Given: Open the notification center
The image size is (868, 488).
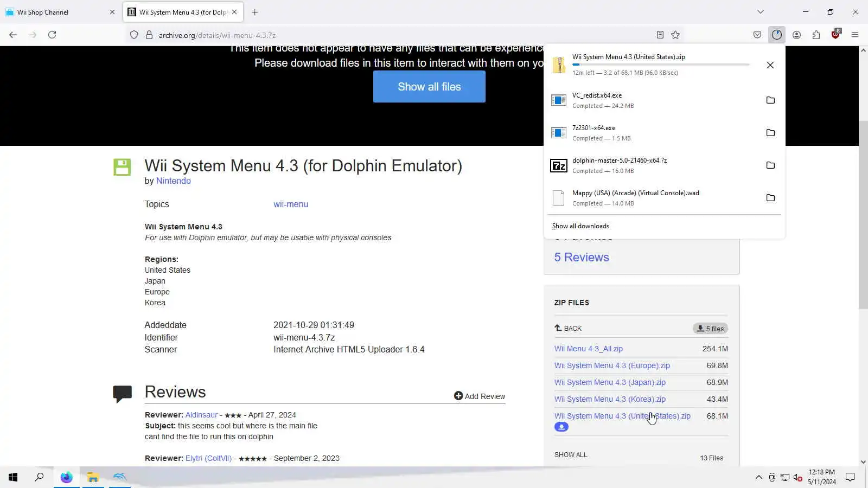Looking at the screenshot, I should coord(850,477).
